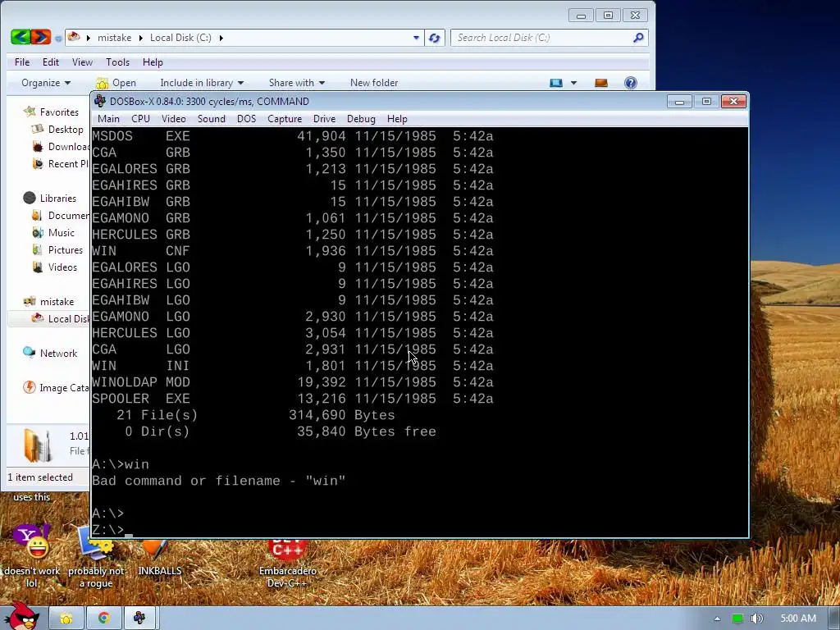Select Network in the navigation pane
The image size is (840, 630).
(50, 353)
